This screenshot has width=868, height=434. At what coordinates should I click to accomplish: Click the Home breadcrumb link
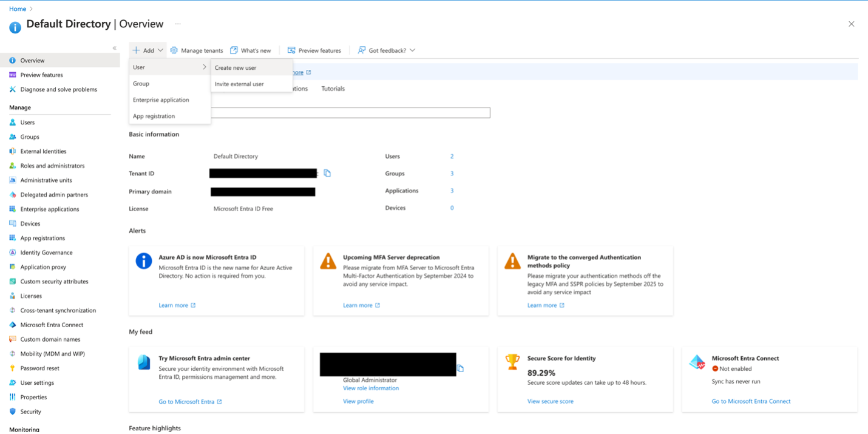click(18, 9)
